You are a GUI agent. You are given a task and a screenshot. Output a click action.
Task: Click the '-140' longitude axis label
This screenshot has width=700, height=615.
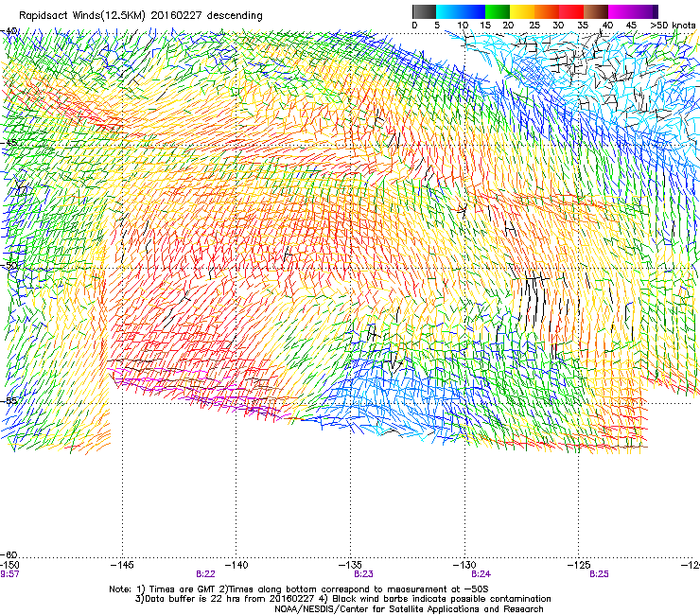(236, 565)
